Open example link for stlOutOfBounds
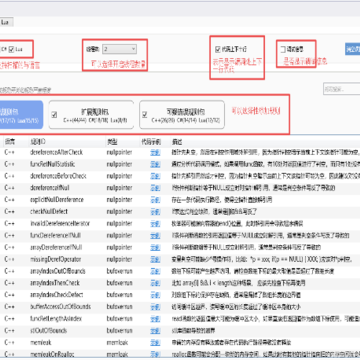 coord(155,331)
